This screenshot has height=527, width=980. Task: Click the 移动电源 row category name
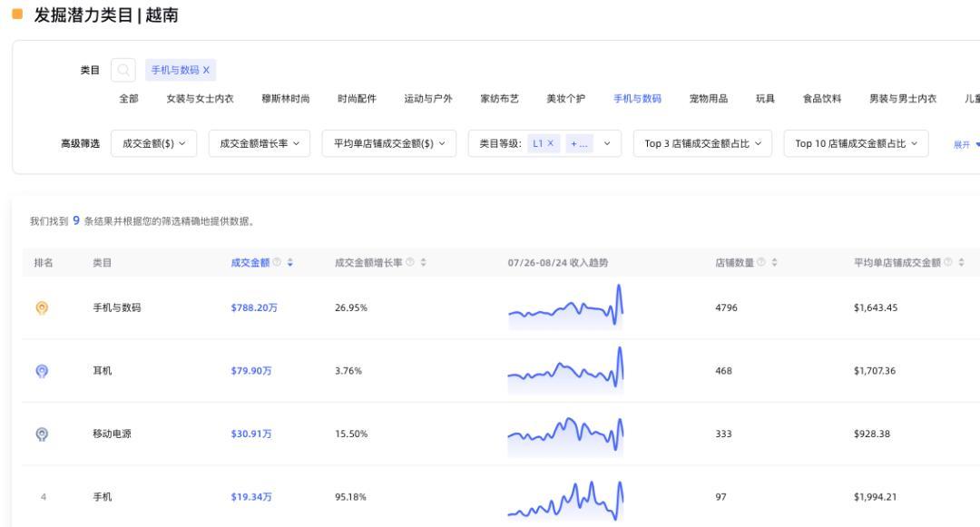click(112, 434)
